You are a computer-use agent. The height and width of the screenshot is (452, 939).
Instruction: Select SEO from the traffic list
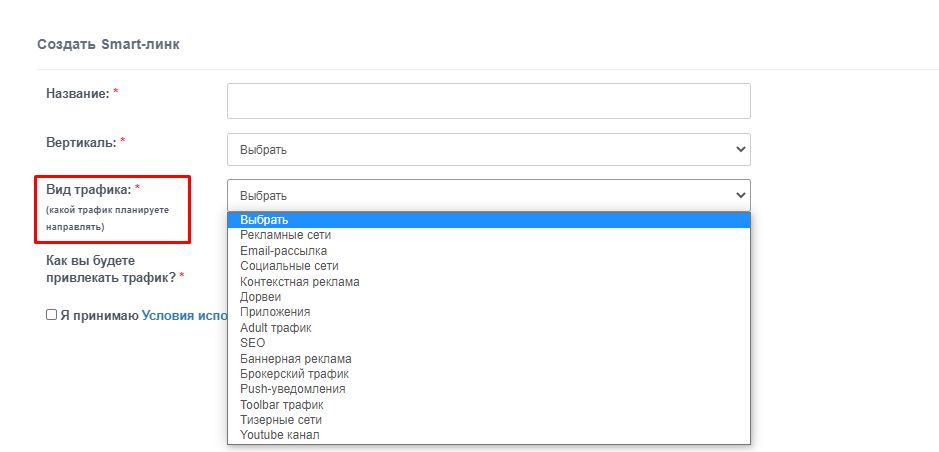point(252,343)
